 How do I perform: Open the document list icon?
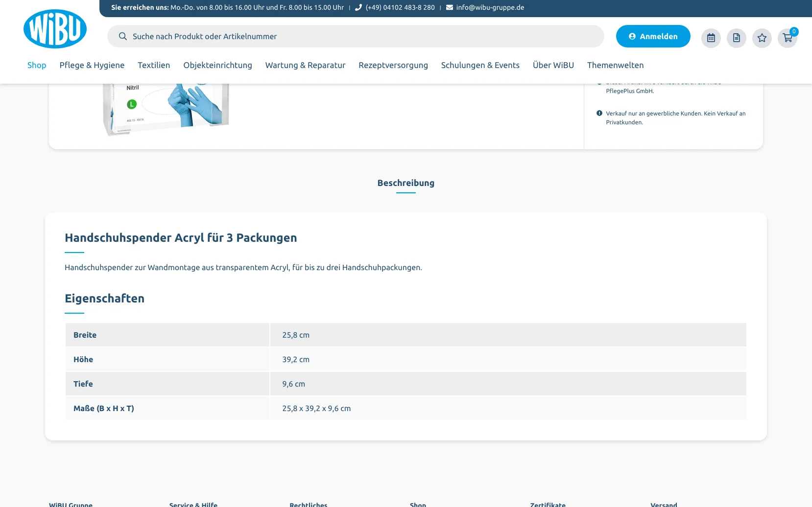pos(737,38)
